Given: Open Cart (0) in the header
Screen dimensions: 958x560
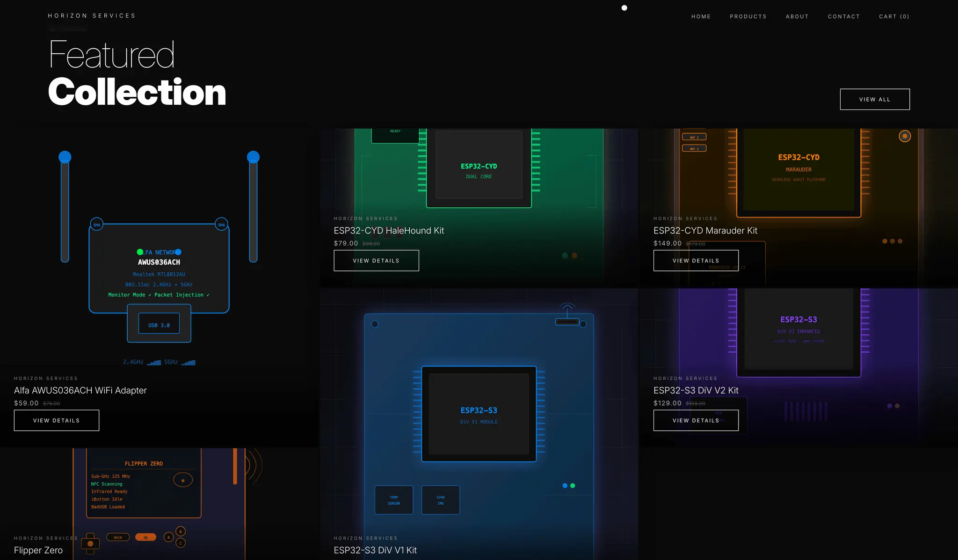Looking at the screenshot, I should coord(894,16).
